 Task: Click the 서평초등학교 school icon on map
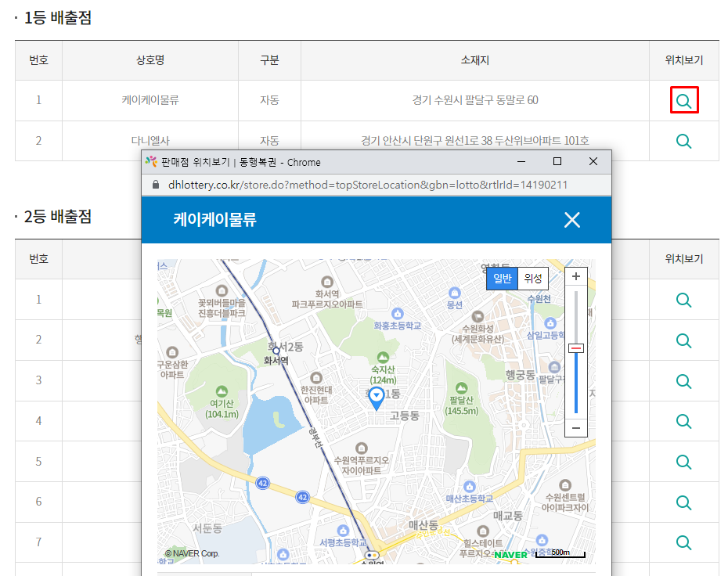[x=343, y=530]
